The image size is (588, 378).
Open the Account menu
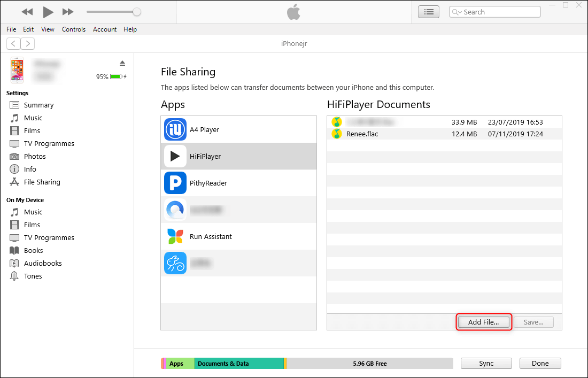tap(105, 29)
